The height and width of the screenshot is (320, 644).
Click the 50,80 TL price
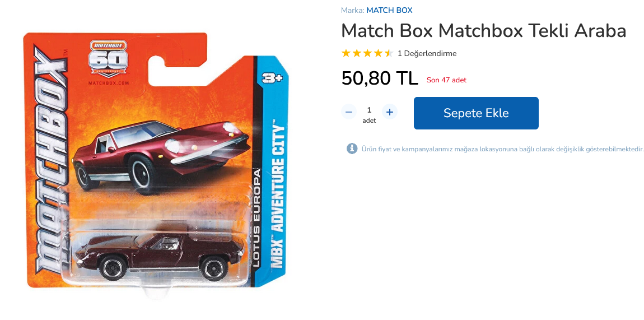click(x=380, y=78)
